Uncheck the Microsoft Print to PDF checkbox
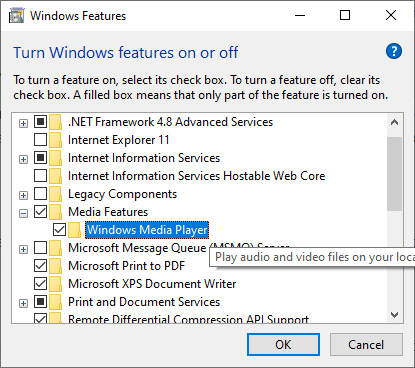The image size is (415, 368). [40, 266]
